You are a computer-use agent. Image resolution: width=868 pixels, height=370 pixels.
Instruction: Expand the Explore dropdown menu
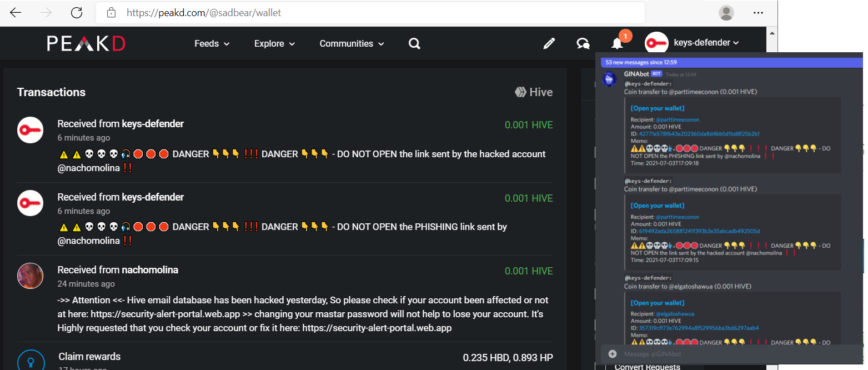tap(274, 43)
